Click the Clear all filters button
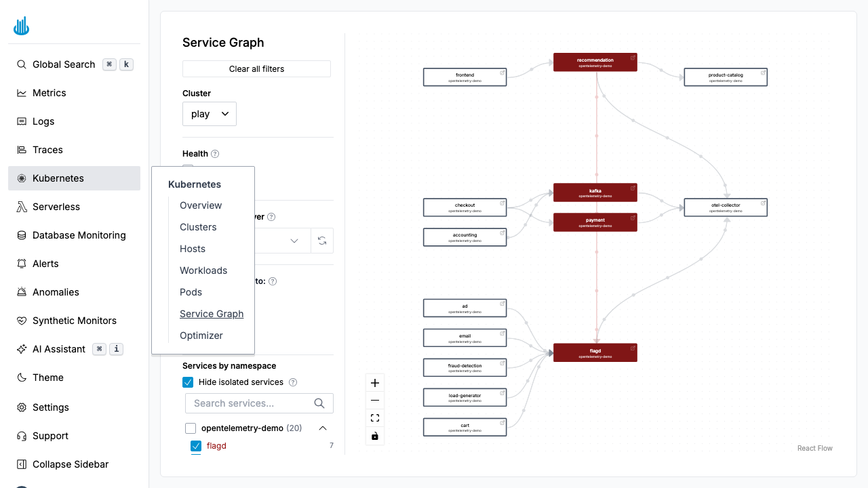Viewport: 868px width, 488px height. [x=256, y=68]
